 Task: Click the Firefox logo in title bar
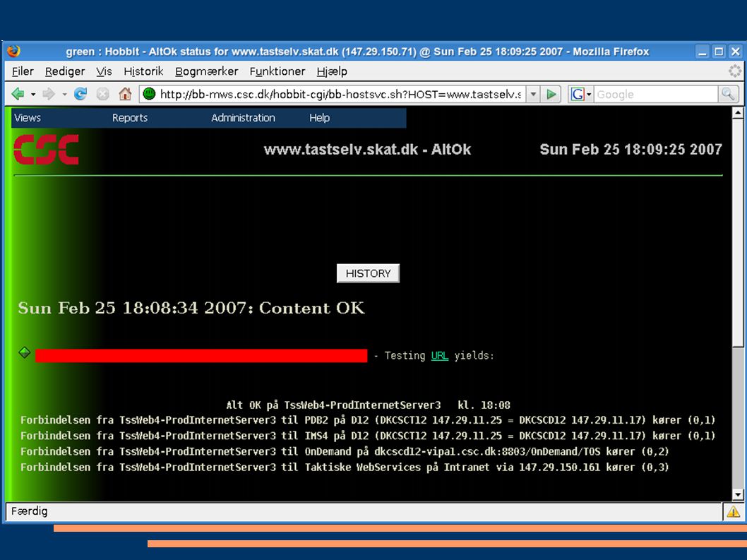coord(14,51)
